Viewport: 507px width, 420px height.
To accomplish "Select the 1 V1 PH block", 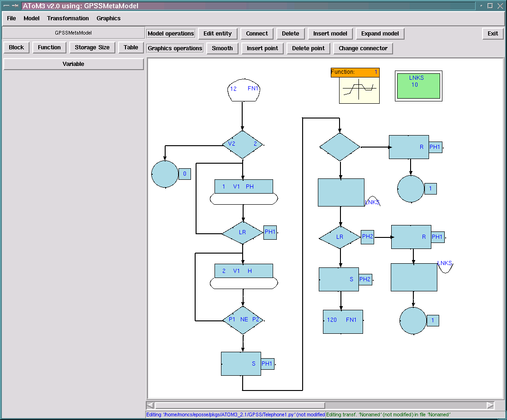I will tap(244, 192).
